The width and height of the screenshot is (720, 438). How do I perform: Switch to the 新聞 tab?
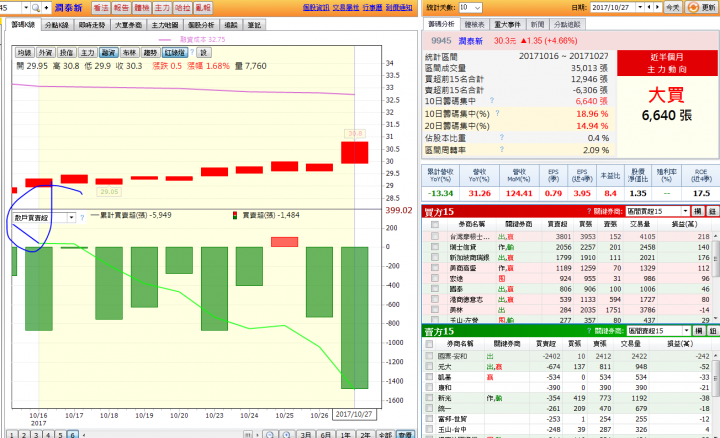tap(537, 24)
